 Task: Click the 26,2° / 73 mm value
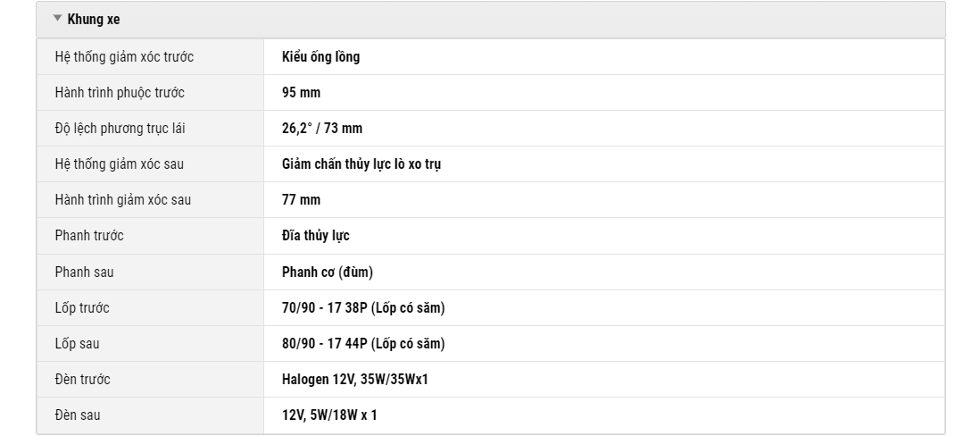[x=322, y=129]
